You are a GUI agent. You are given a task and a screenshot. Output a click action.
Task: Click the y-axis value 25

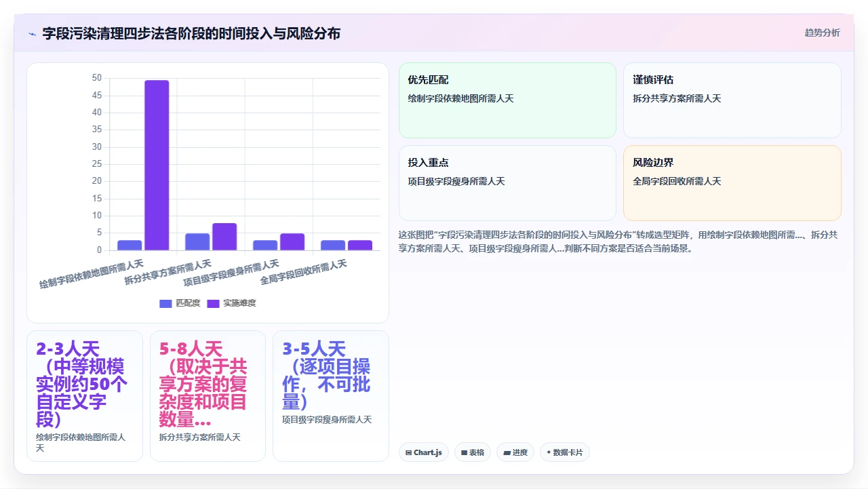[96, 164]
